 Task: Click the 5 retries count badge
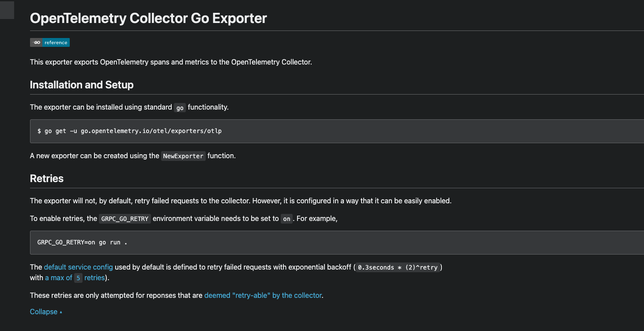coord(78,278)
